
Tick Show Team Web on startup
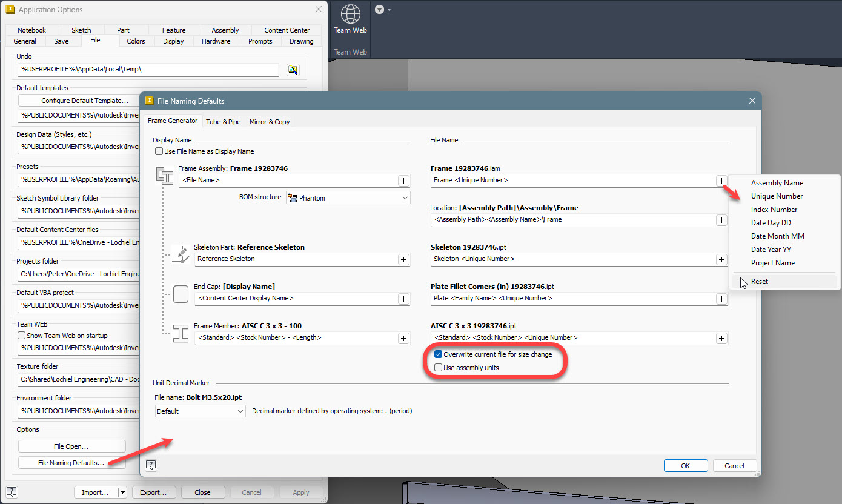click(21, 336)
